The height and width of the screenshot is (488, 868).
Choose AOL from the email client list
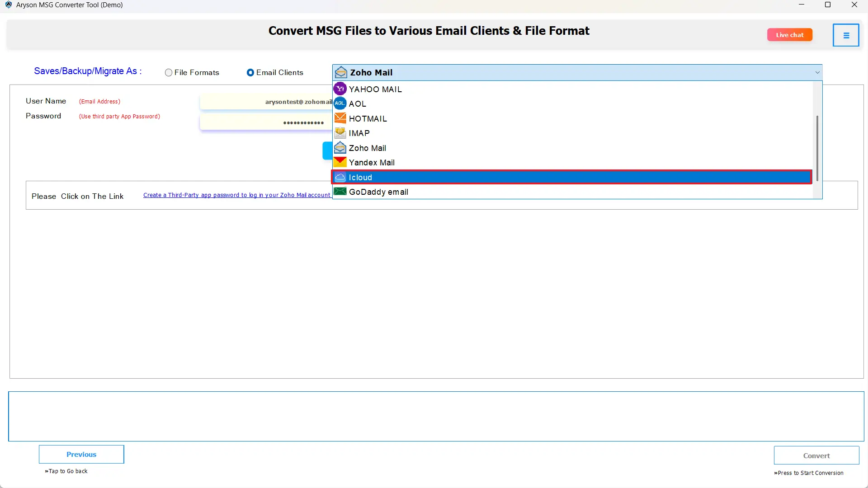click(573, 103)
